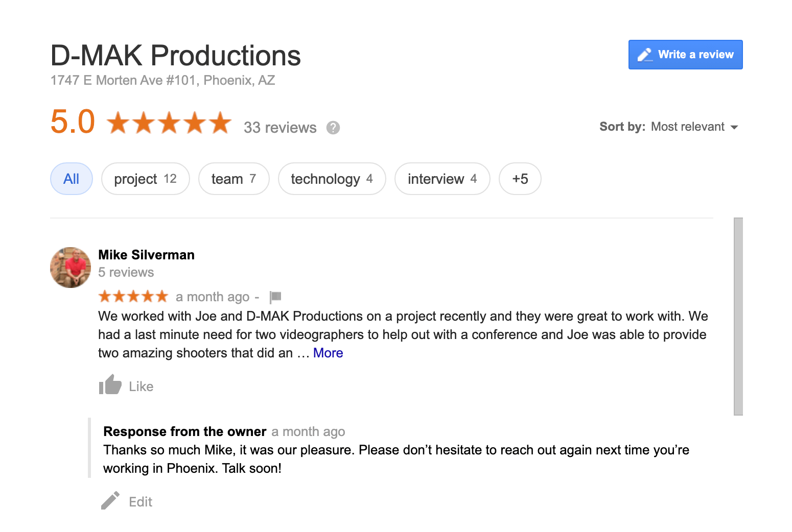Screen dimensions: 792x532
Task: Expand the full review via More
Action: [x=328, y=353]
